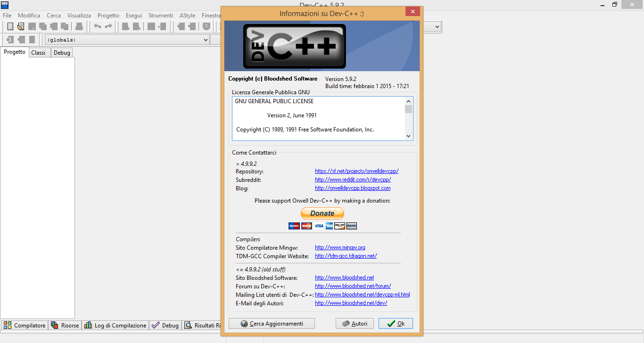
Task: Click the Dev-C++ title bar app icon
Action: 5,4
